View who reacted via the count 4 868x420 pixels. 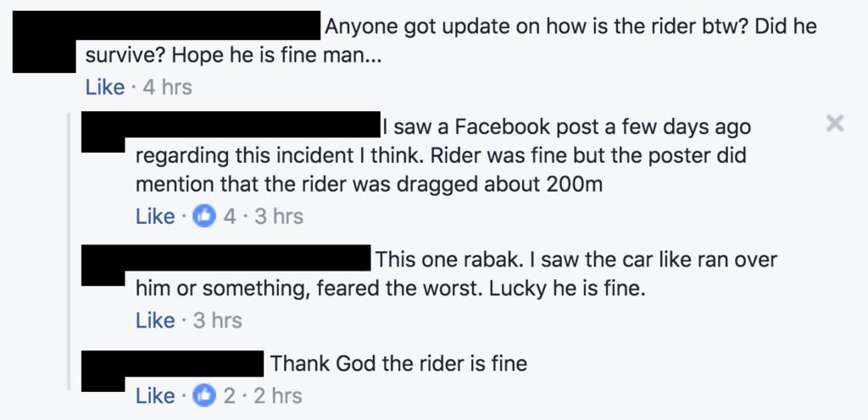[230, 216]
